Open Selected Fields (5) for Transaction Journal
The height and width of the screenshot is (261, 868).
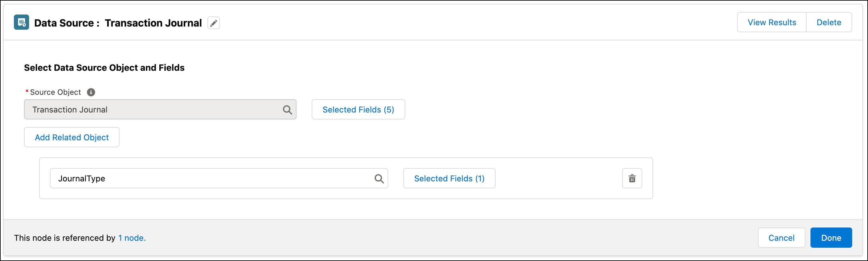click(x=358, y=109)
